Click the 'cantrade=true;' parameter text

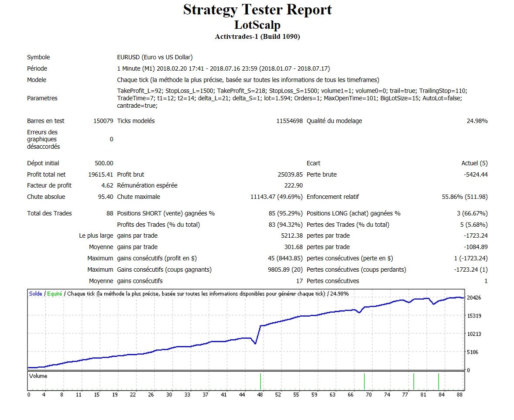tap(137, 106)
